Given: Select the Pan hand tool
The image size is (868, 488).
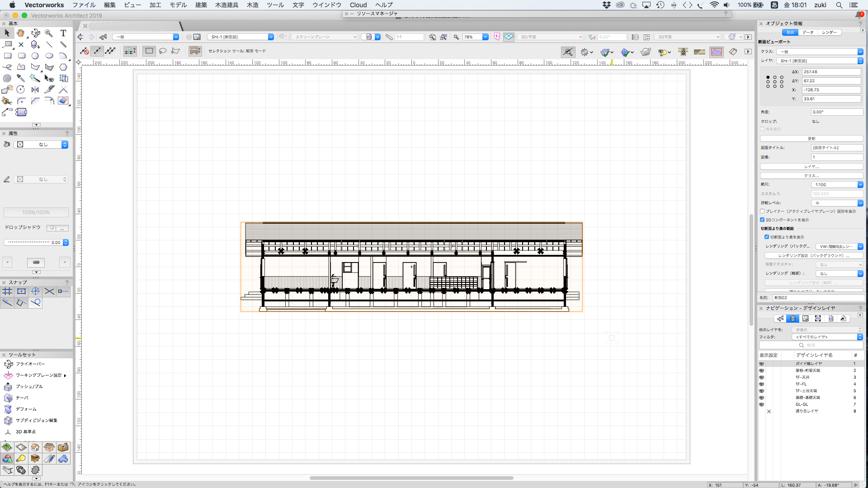Looking at the screenshot, I should (21, 33).
